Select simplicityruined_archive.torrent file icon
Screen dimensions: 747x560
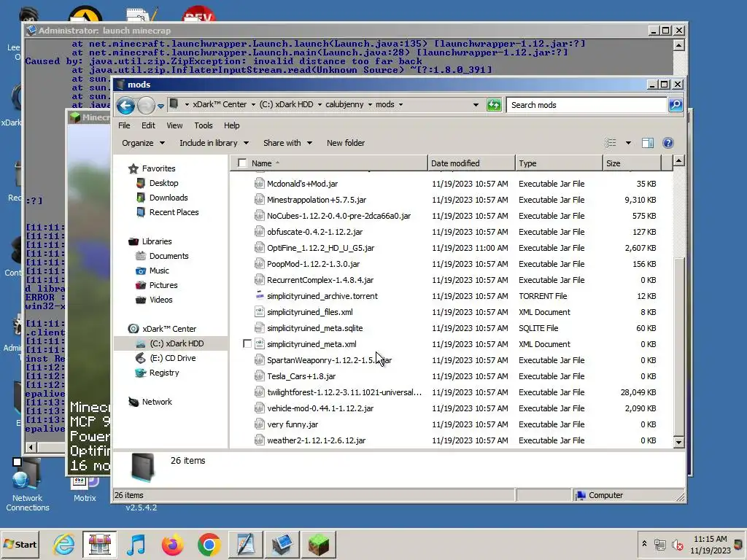pyautogui.click(x=259, y=296)
